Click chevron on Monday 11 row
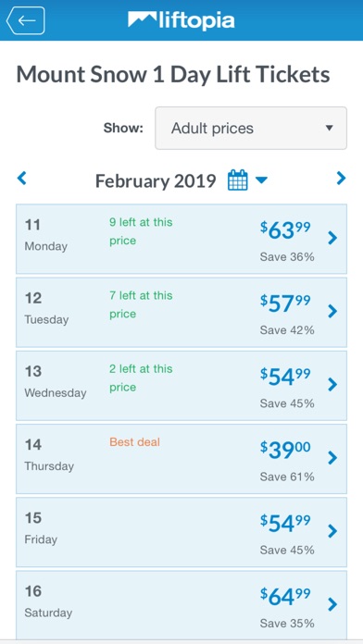Viewport: 363px width, 644px height. 332,238
